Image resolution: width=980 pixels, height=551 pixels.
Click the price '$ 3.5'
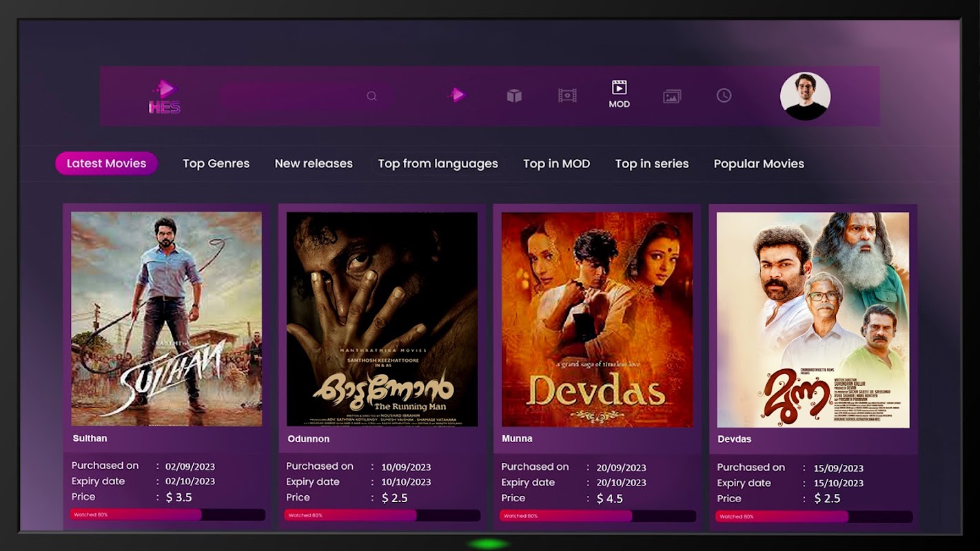coord(179,497)
